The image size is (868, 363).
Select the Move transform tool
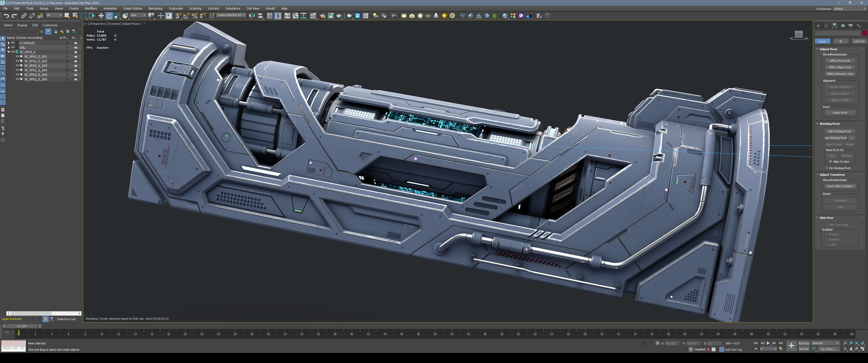point(101,16)
